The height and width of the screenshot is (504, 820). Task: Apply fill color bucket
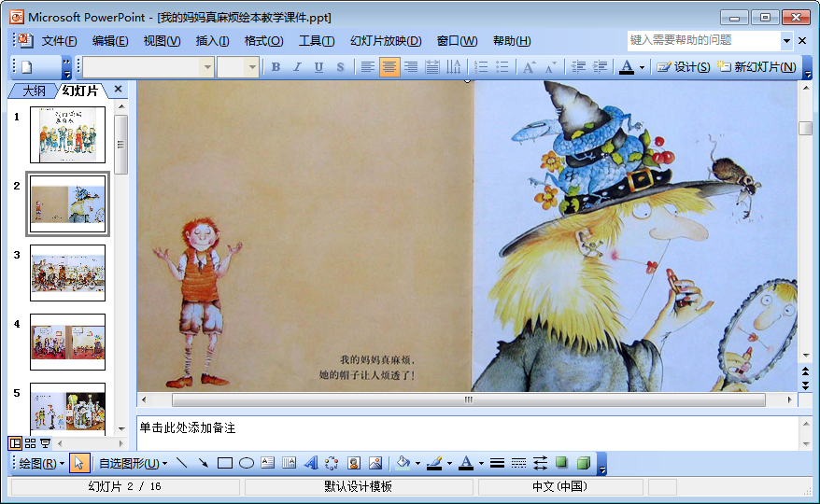[403, 463]
